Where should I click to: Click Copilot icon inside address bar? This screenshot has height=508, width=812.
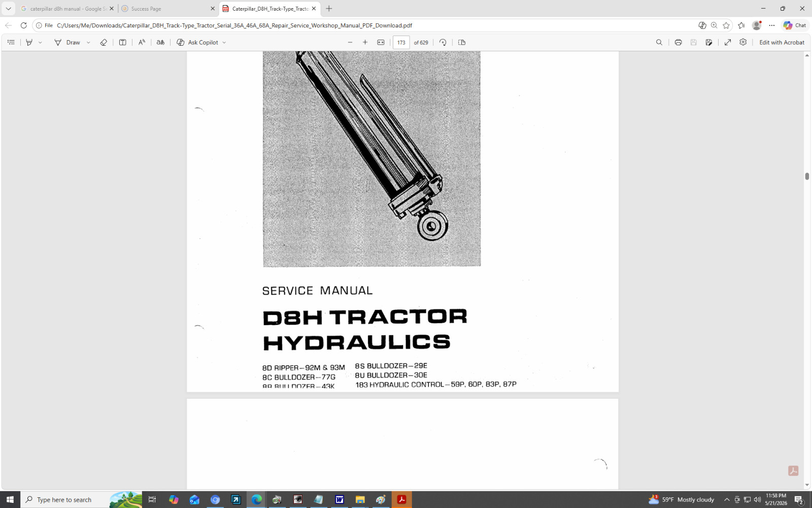702,25
